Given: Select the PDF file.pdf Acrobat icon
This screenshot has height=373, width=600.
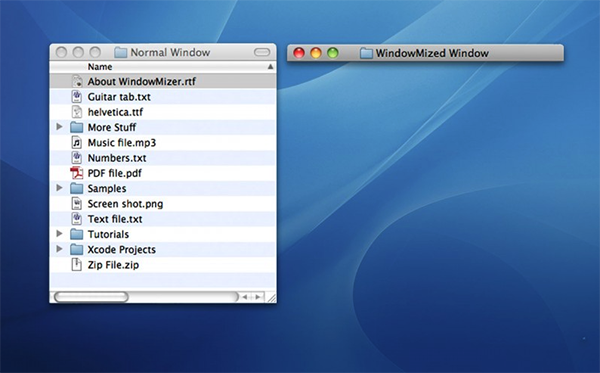Looking at the screenshot, I should click(x=77, y=173).
